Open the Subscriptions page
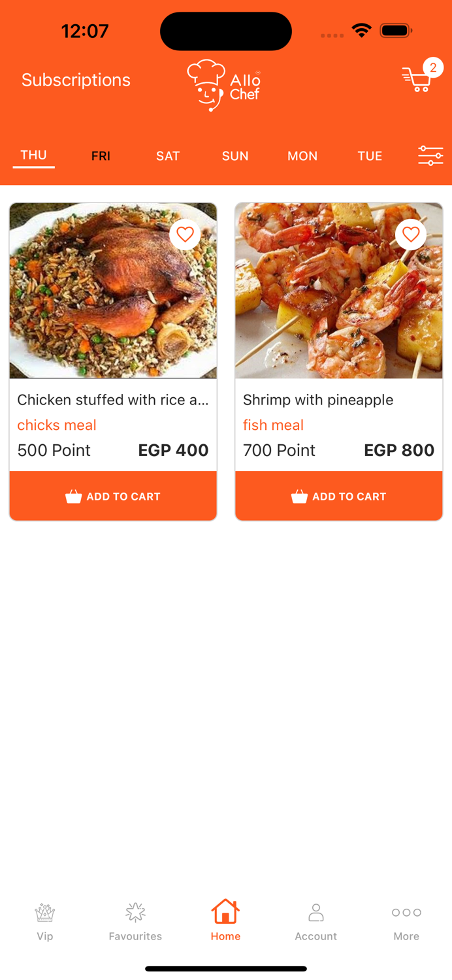Viewport: 452px width, 980px height. click(x=76, y=80)
